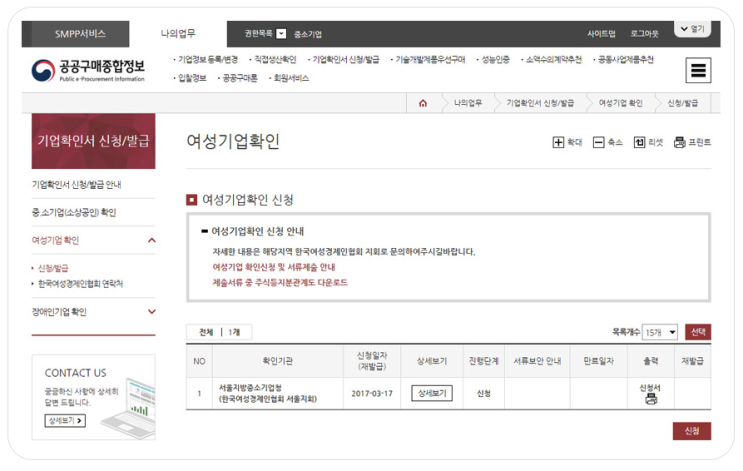Click the 전체 1개 count label

click(x=219, y=333)
